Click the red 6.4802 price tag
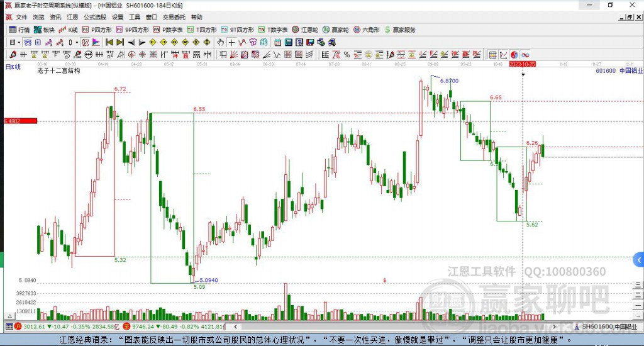The image size is (644, 346). pos(21,121)
